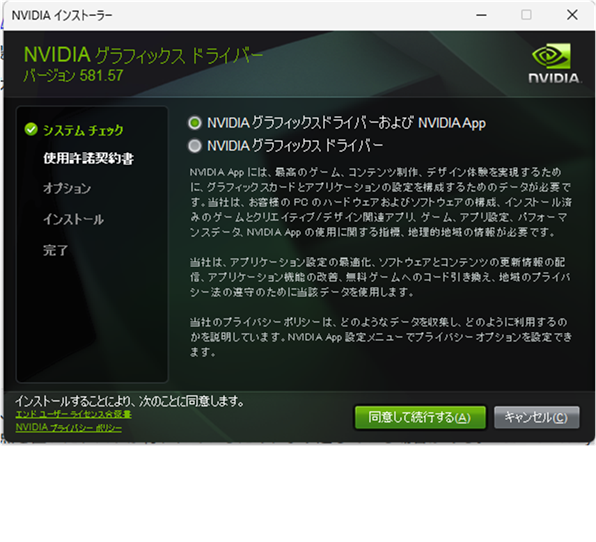This screenshot has height=542, width=596.
Task: Click the NVIDIA logo in the header
Action: 554,63
